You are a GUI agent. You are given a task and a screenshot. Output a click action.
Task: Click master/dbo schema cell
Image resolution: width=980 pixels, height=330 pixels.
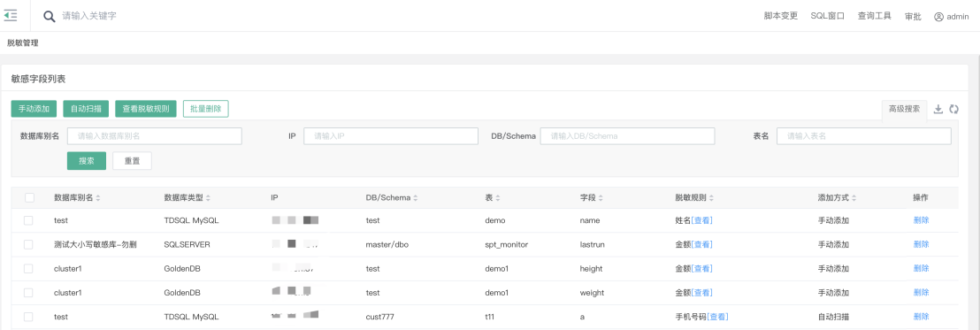(x=387, y=244)
